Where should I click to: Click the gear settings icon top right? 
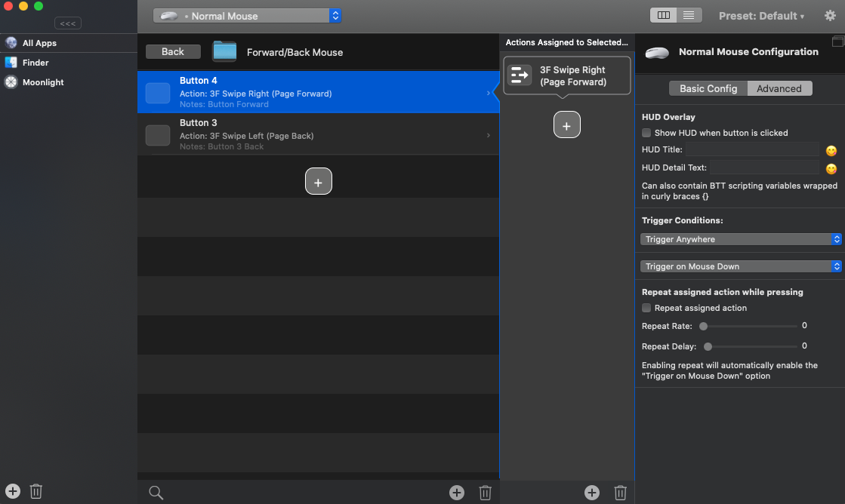tap(831, 15)
